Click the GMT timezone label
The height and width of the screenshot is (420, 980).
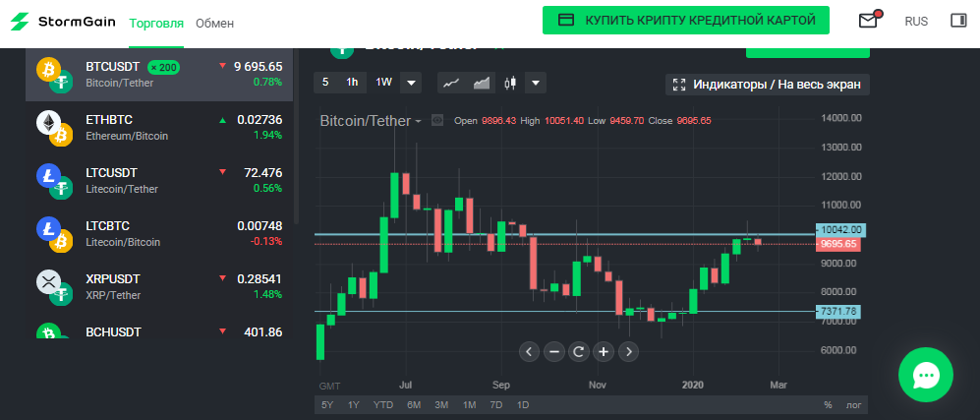[x=329, y=385]
